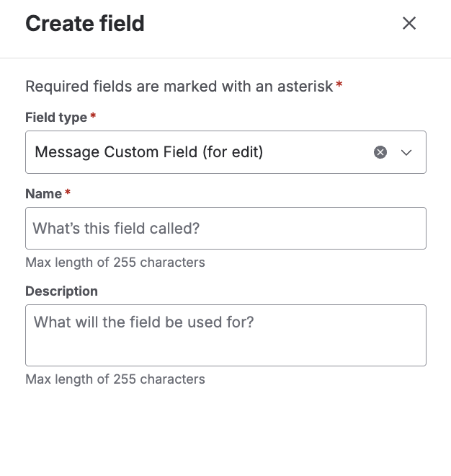The height and width of the screenshot is (476, 451).
Task: Clear the selected Field type value
Action: pos(380,152)
